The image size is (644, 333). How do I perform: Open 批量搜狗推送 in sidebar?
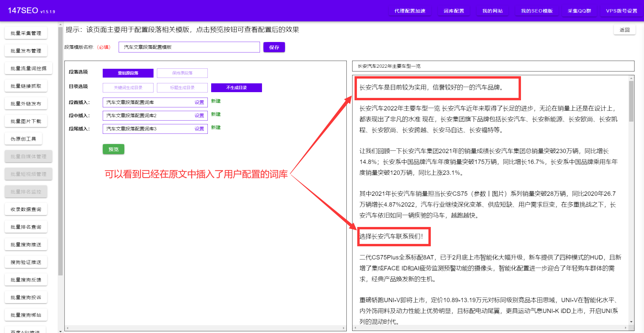point(26,245)
